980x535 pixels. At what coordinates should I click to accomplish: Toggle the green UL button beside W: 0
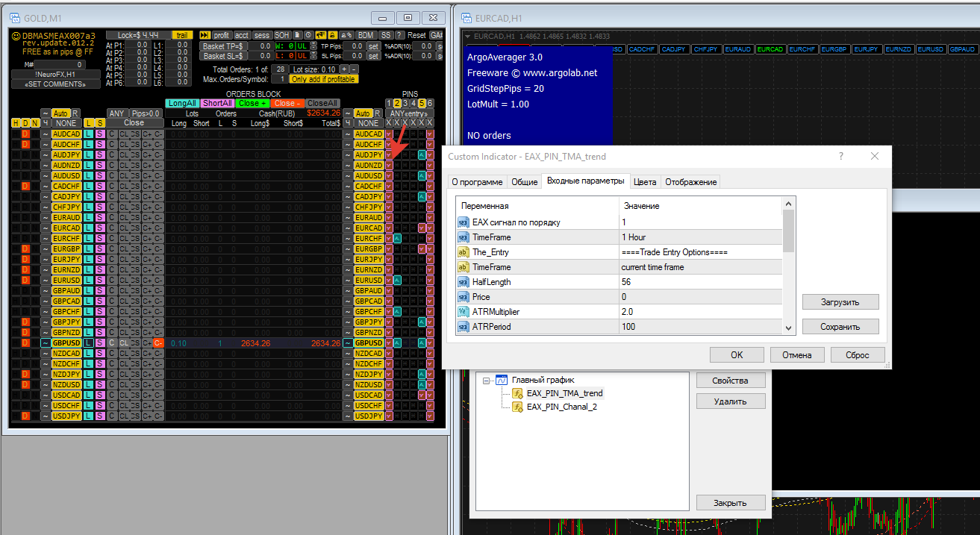pos(302,46)
